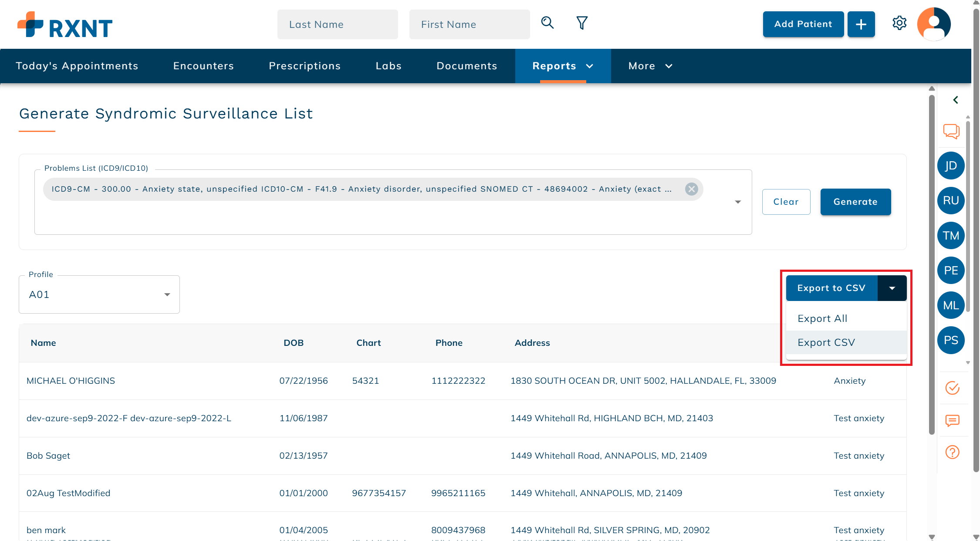Toggle the Export to CSV dropdown arrow

coord(892,288)
